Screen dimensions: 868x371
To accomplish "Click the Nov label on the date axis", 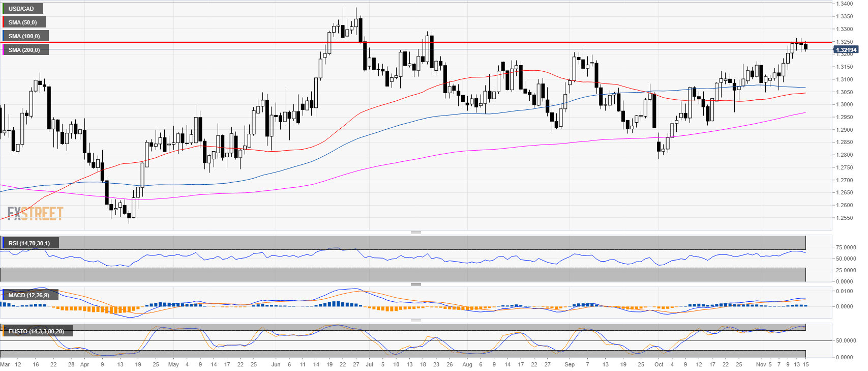I will (x=761, y=364).
